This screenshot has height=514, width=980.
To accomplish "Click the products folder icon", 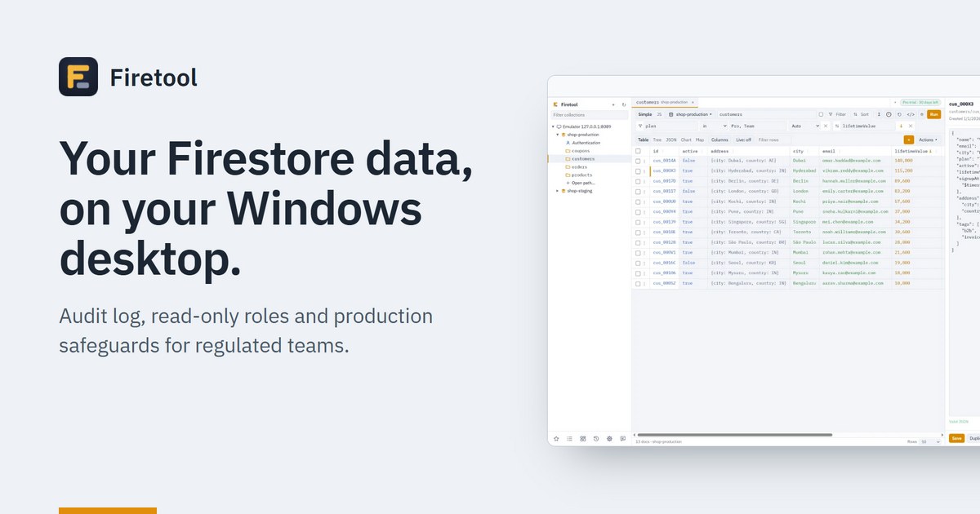I will [x=568, y=175].
